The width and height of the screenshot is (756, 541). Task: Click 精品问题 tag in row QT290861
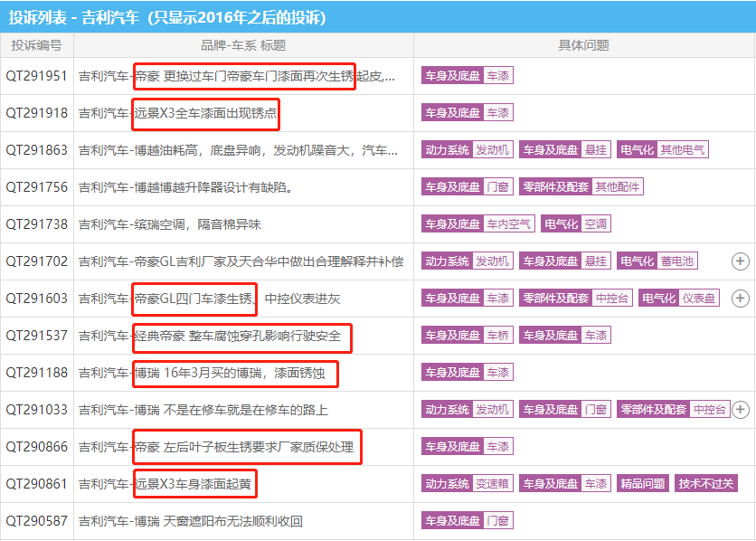click(x=643, y=484)
